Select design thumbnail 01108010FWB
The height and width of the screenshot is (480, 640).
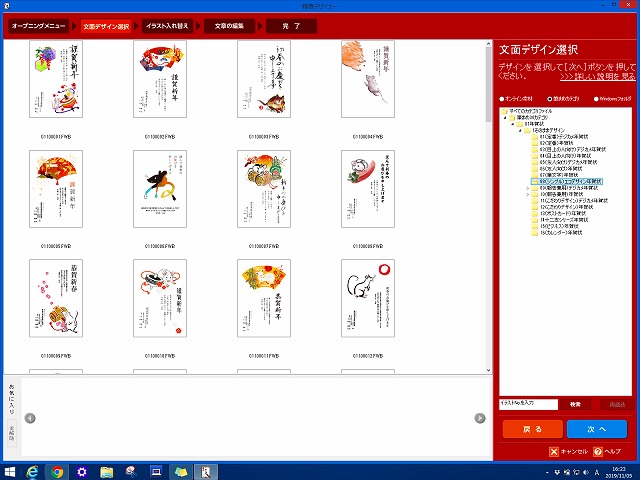click(160, 298)
